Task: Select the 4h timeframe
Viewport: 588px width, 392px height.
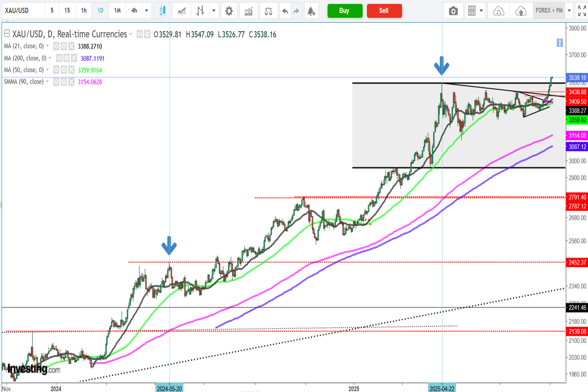Action: pyautogui.click(x=134, y=11)
